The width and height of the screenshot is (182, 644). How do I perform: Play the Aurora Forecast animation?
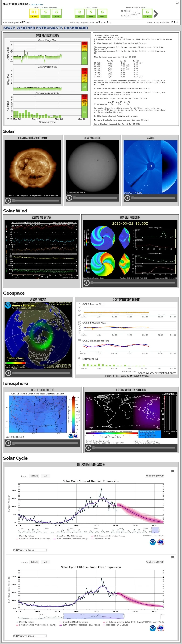pyautogui.click(x=8, y=373)
